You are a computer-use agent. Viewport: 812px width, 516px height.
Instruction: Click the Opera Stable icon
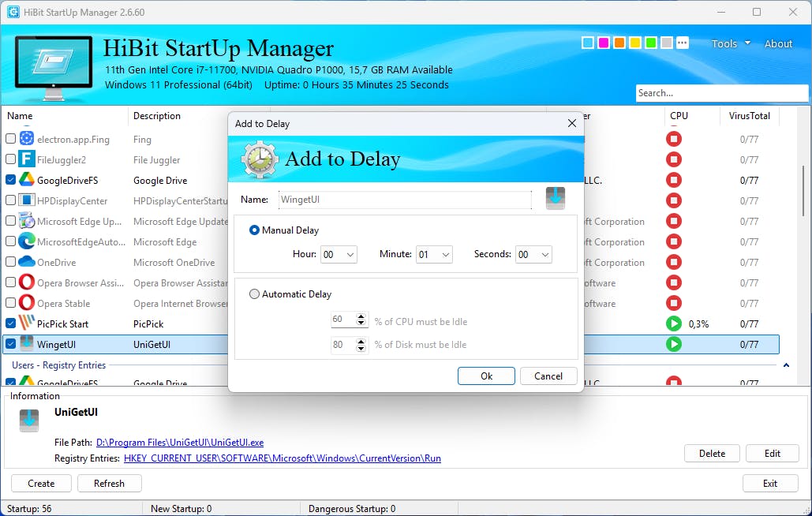26,303
